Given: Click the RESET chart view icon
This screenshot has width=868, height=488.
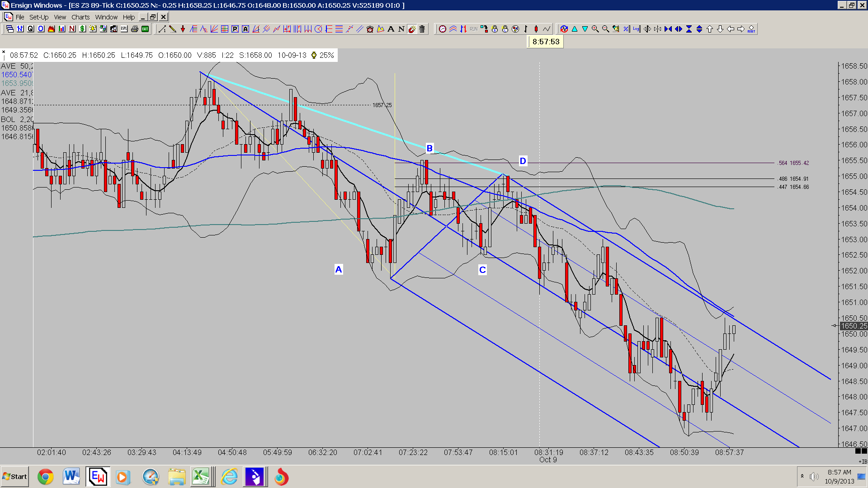Looking at the screenshot, I should coord(751,29).
